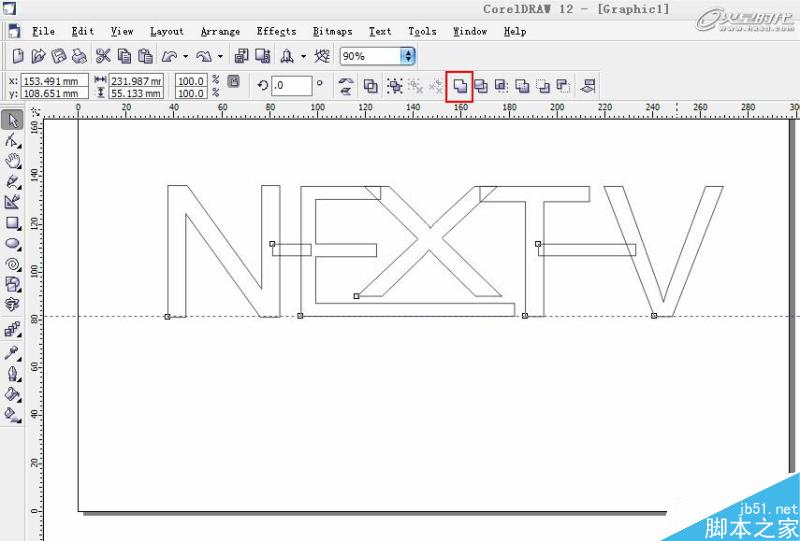Redo the last undone action
The image size is (800, 541).
[204, 56]
